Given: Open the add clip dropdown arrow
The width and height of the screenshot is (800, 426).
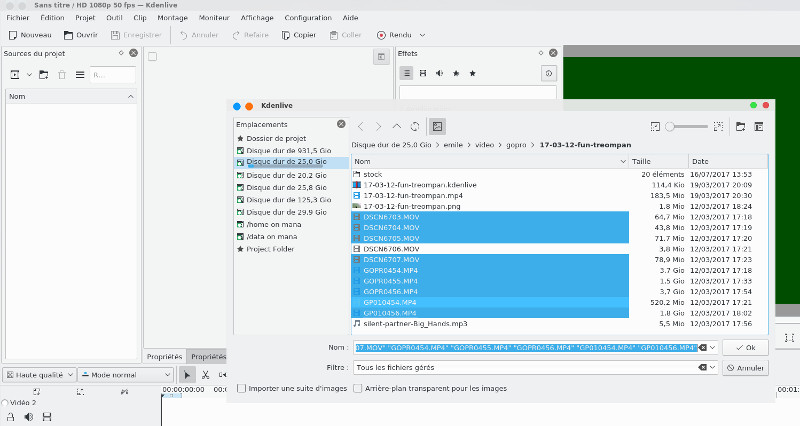Looking at the screenshot, I should [x=29, y=75].
